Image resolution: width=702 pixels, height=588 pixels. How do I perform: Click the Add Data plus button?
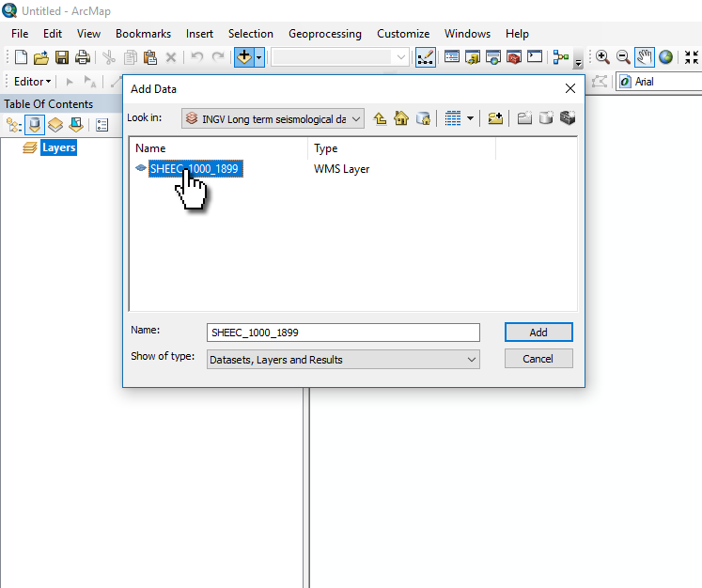click(x=244, y=57)
